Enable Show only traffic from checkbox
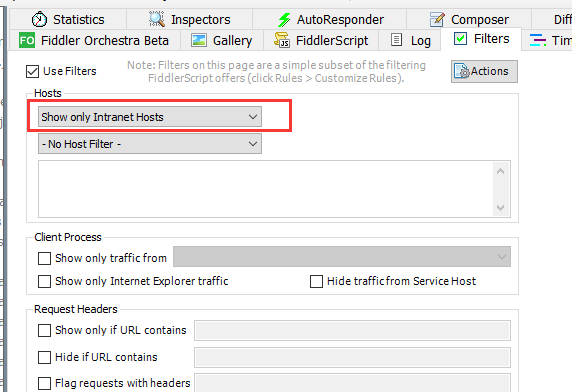Screen dimensions: 572x392 tap(45, 258)
